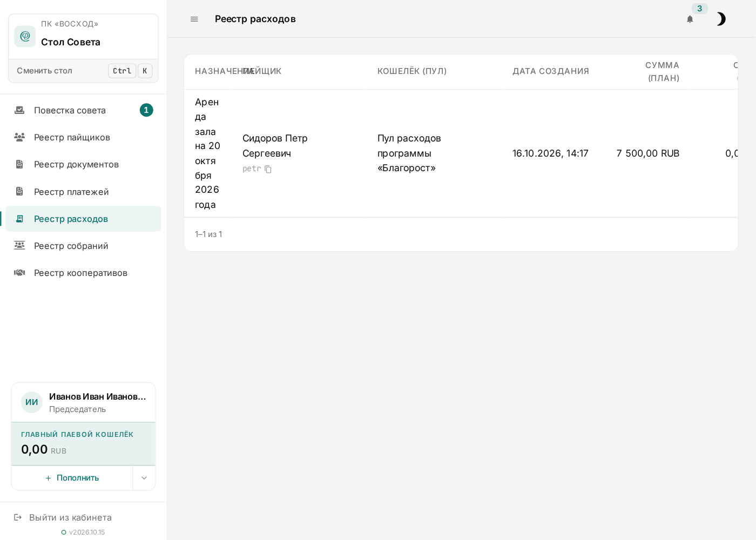Open Реестр платежей menu item

coord(84,192)
